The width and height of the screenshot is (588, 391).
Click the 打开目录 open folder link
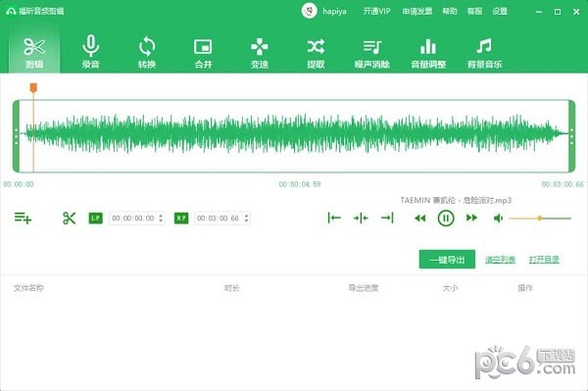click(544, 260)
